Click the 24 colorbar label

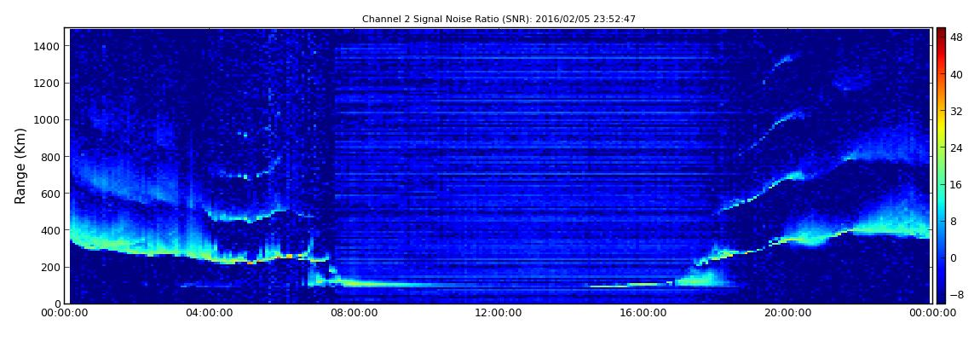(x=955, y=147)
